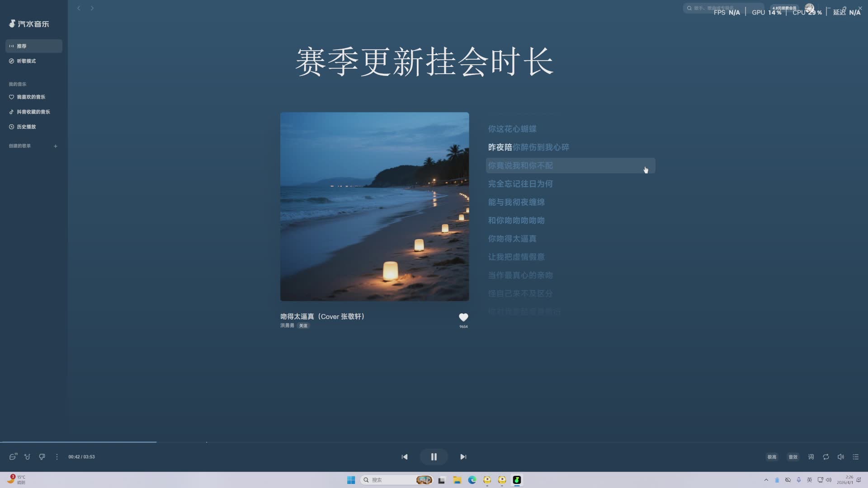Click the plus icon to create playlist
This screenshot has height=488, width=868.
(x=56, y=146)
